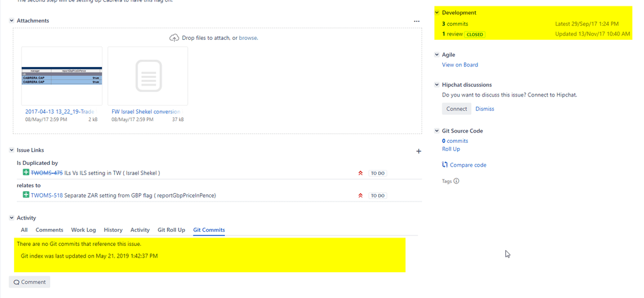Click the TO DO status on TWOMS-518 row
The width and height of the screenshot is (644, 298).
[x=378, y=196]
